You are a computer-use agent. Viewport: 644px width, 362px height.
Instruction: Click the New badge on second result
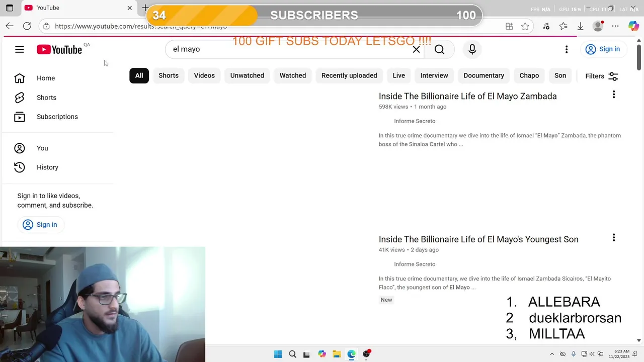point(386,300)
